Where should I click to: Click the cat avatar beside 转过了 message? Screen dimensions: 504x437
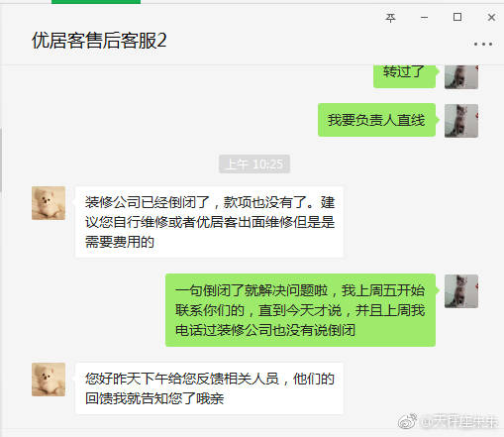tap(461, 77)
